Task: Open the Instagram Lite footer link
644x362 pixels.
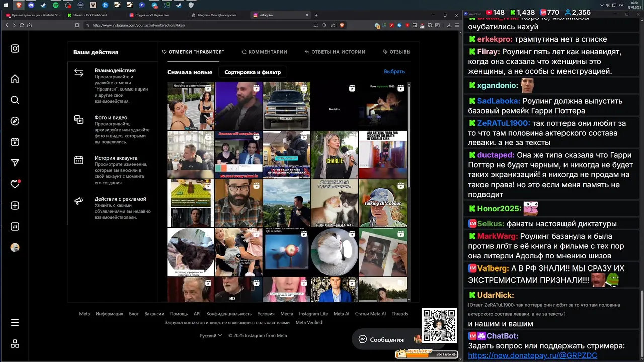Action: click(313, 314)
